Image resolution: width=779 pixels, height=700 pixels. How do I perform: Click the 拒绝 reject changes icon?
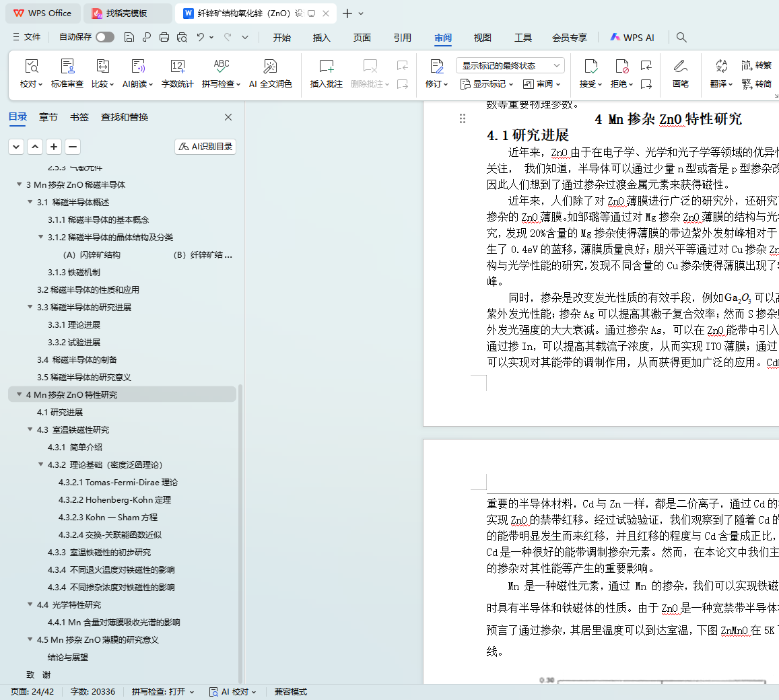(x=621, y=67)
